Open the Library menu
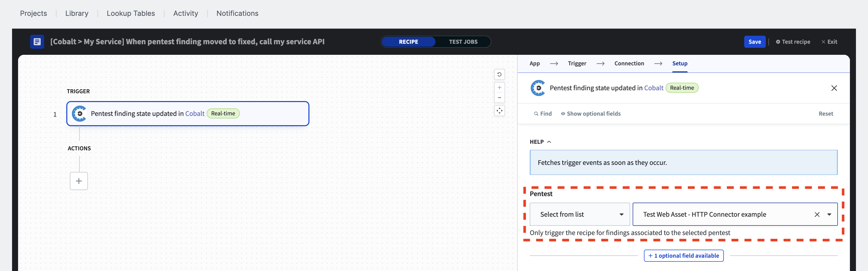The height and width of the screenshot is (271, 868). tap(77, 13)
